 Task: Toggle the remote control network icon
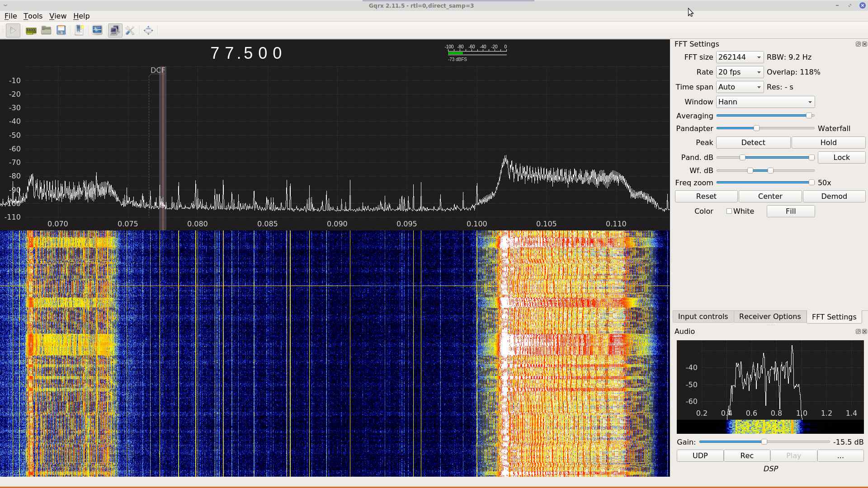point(115,30)
